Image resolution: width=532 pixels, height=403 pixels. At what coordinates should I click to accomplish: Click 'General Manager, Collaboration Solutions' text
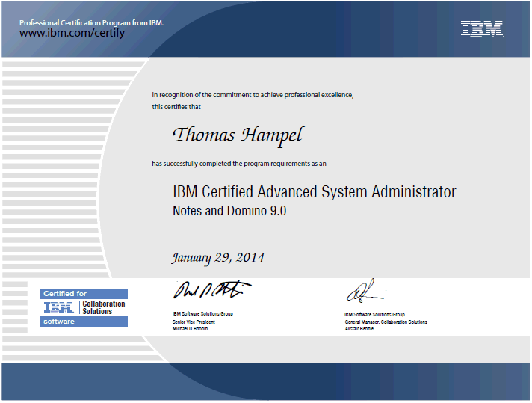pos(386,322)
